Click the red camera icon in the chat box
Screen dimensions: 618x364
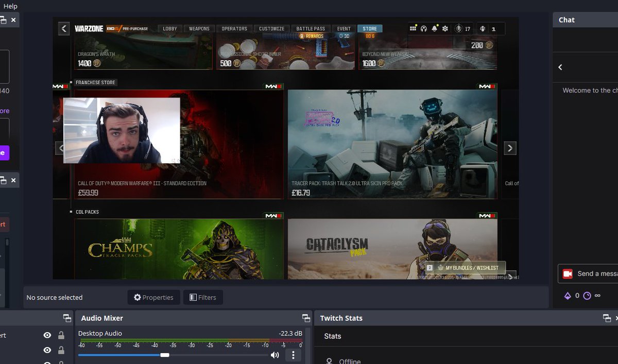point(568,274)
